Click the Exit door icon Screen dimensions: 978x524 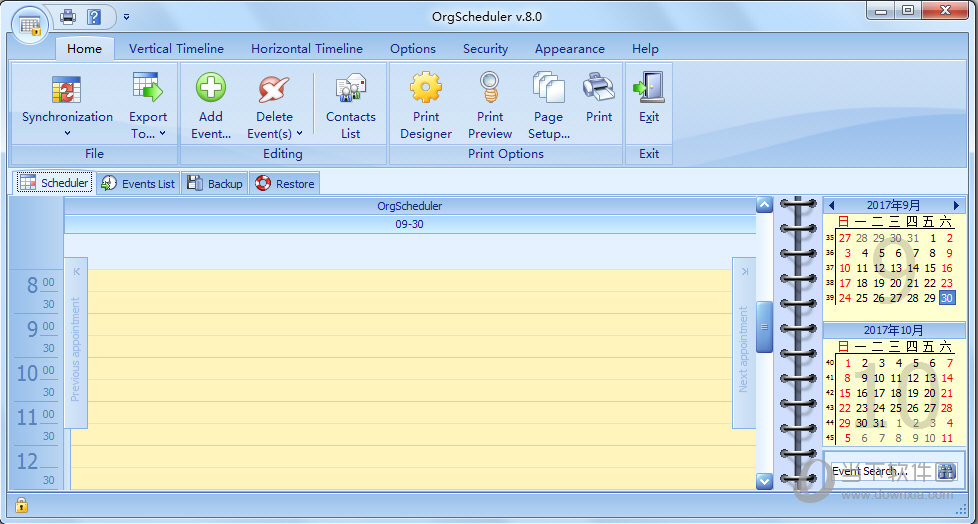648,88
